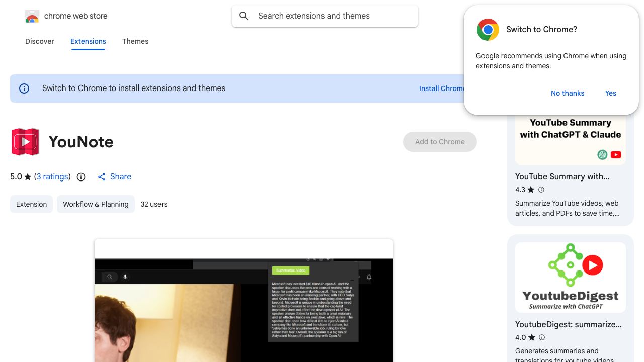
Task: Select the Workflow & Planning chip
Action: pos(96,204)
